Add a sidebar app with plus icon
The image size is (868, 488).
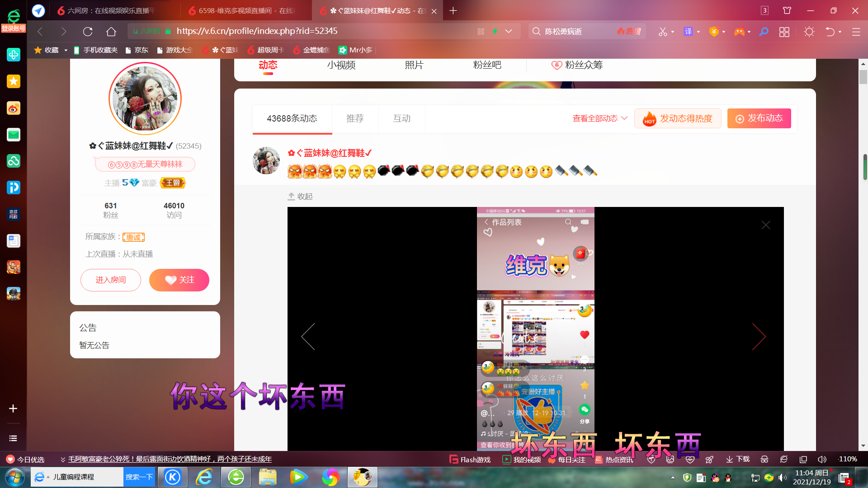pyautogui.click(x=13, y=408)
